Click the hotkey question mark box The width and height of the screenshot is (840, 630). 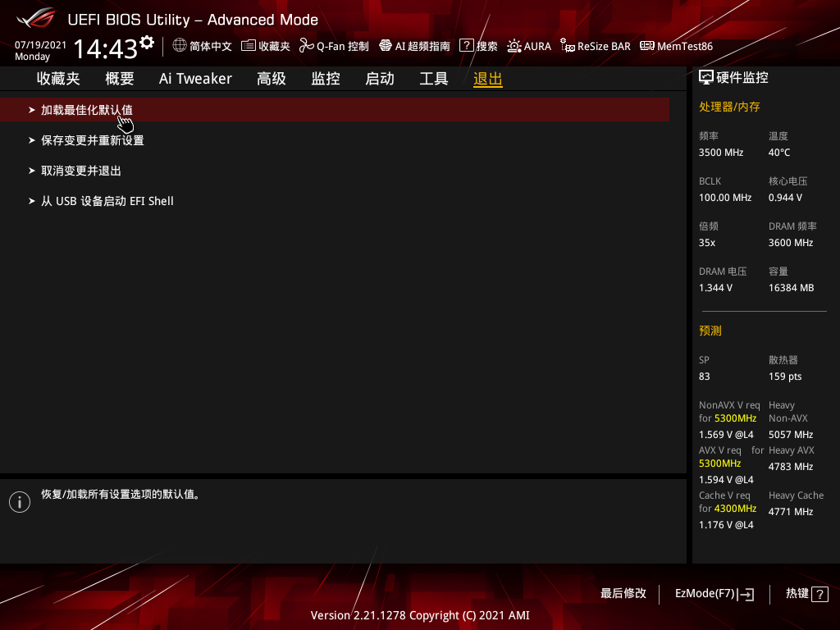pyautogui.click(x=819, y=594)
